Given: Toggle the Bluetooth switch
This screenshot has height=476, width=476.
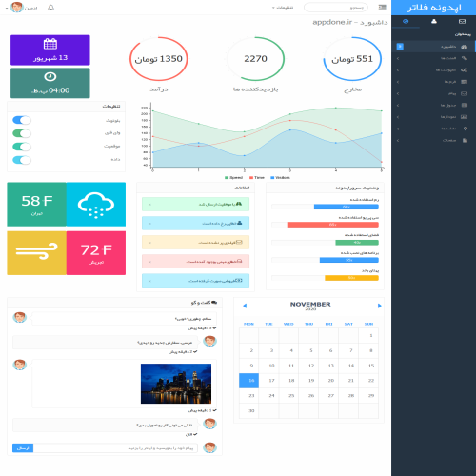Looking at the screenshot, I should pos(22,120).
